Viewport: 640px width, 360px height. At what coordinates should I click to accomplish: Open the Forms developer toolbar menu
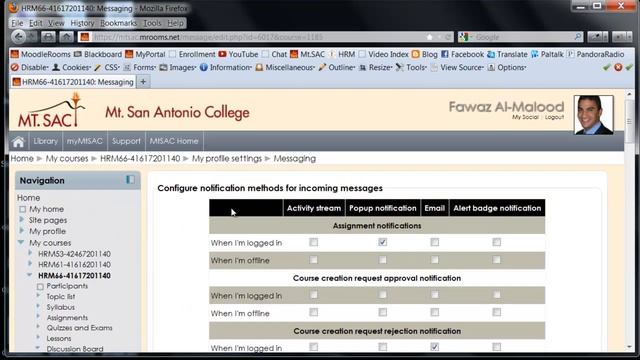[x=139, y=67]
